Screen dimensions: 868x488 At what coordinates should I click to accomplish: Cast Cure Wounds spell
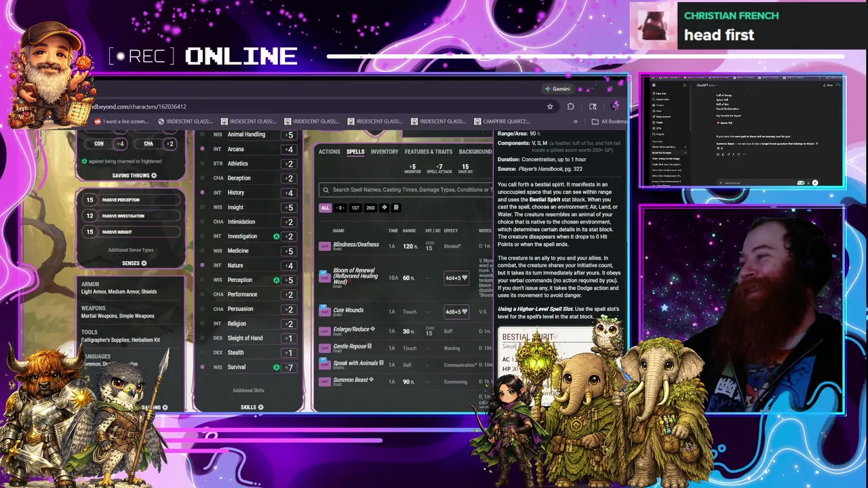point(325,312)
